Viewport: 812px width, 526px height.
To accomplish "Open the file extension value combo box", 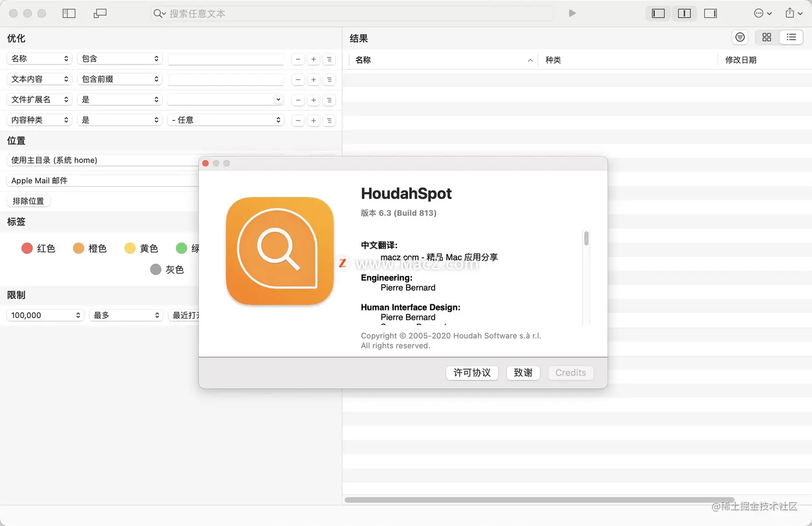I will (226, 99).
